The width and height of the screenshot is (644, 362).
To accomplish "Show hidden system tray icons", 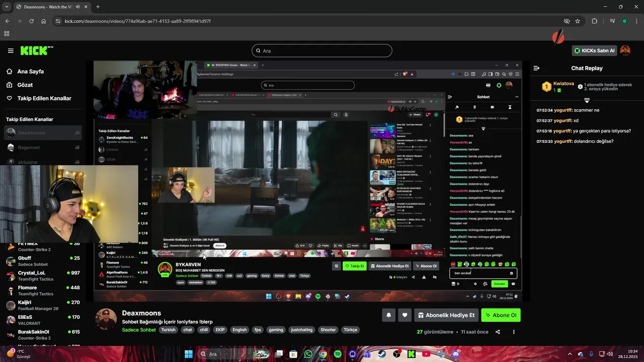I will (x=570, y=354).
